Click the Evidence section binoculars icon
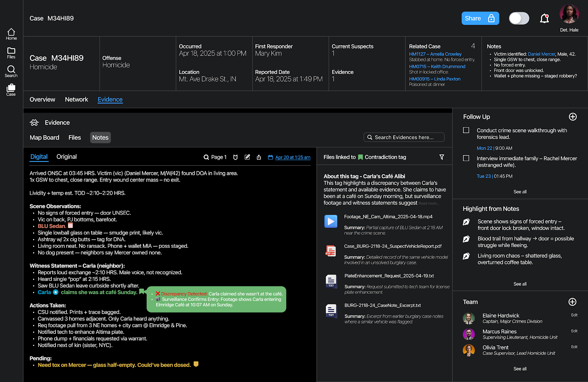Screen dimensions: 588x382 [x=34, y=123]
